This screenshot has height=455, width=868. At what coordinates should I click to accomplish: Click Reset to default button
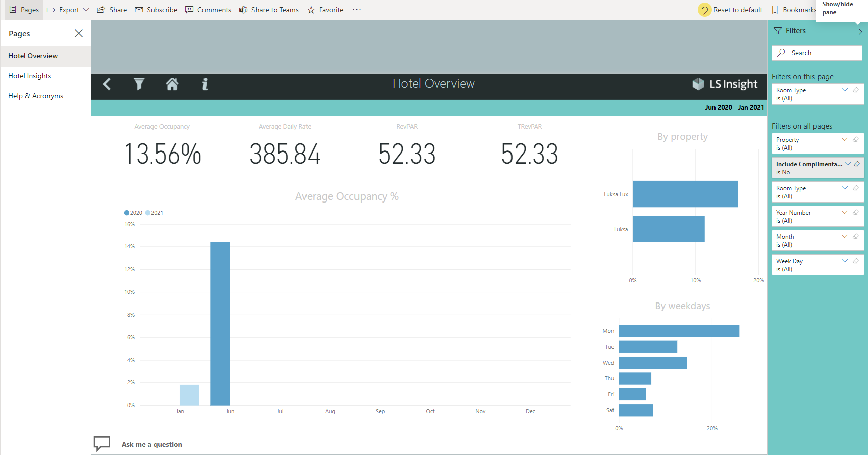(x=731, y=10)
